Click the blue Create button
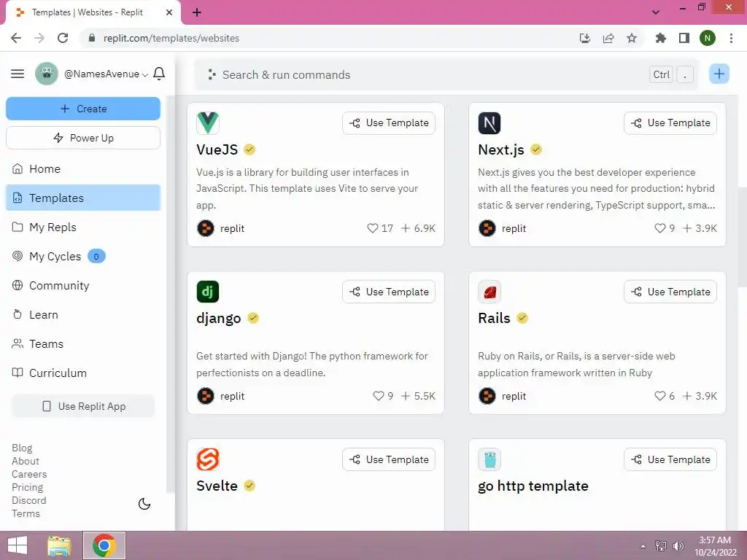747x560 pixels. coord(83,109)
